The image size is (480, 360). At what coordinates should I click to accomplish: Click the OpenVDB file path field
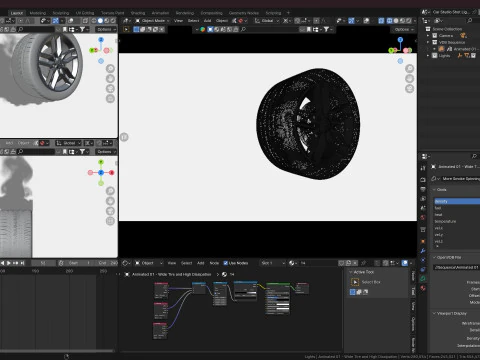[457, 267]
